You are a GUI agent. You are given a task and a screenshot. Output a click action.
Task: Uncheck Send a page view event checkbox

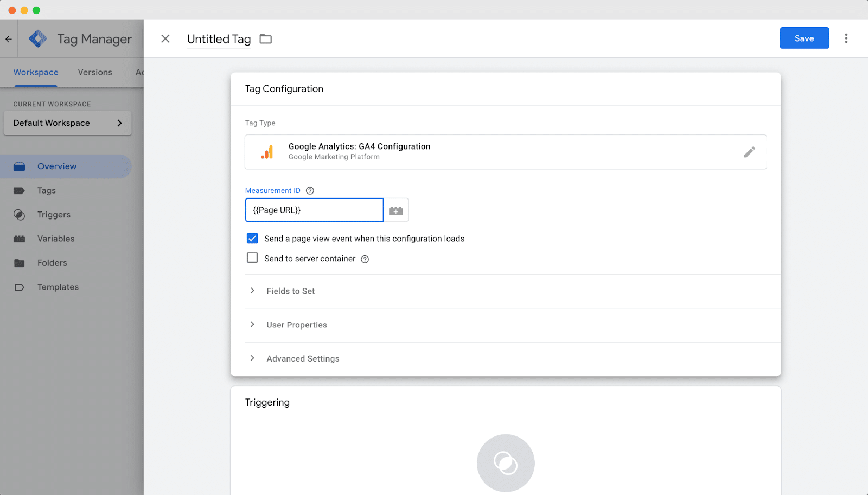click(252, 238)
